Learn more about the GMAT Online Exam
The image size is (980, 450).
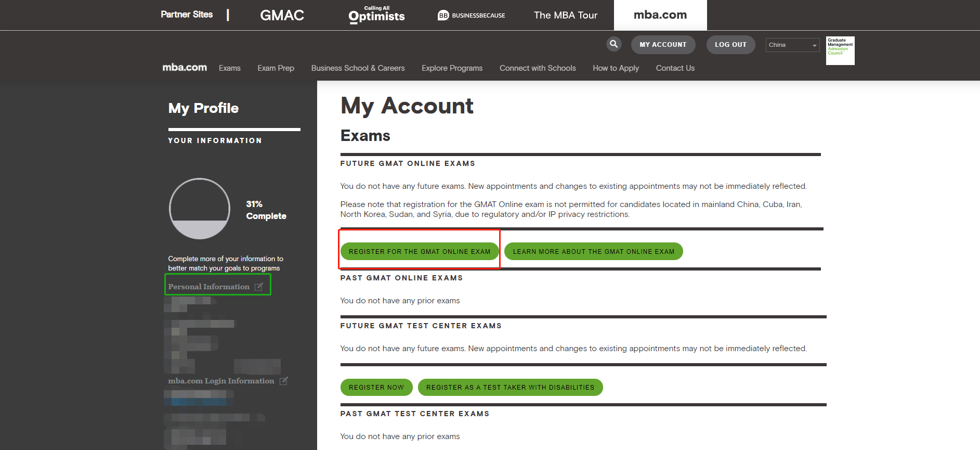[x=593, y=251]
